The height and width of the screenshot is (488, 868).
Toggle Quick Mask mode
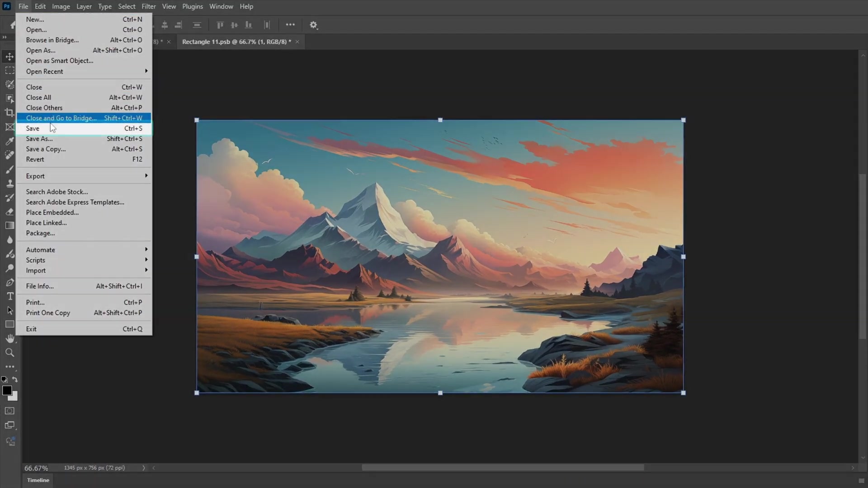click(x=9, y=411)
